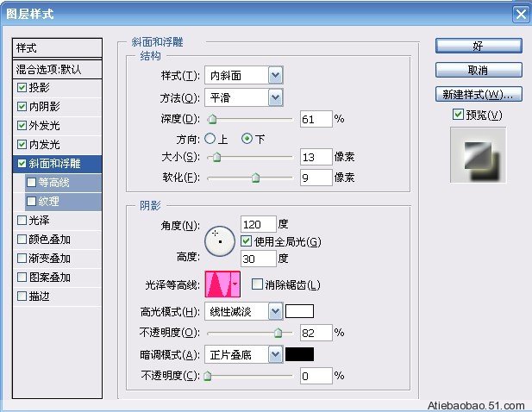This screenshot has height=412, width=532.
Task: Click the 新建样式 new style button
Action: [x=478, y=93]
